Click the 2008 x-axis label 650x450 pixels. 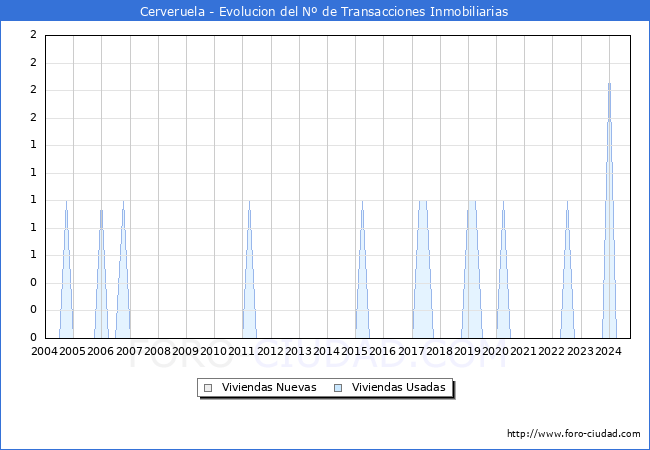click(157, 351)
